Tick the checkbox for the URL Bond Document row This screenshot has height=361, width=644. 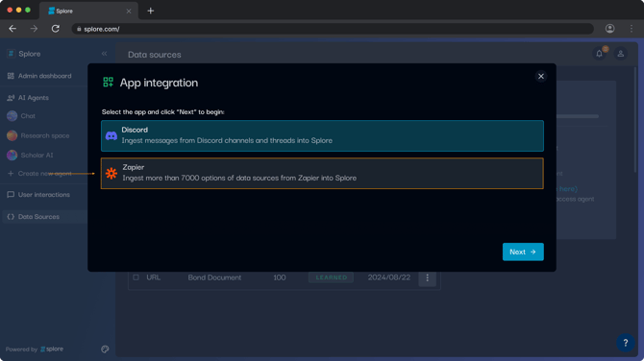[x=136, y=277]
